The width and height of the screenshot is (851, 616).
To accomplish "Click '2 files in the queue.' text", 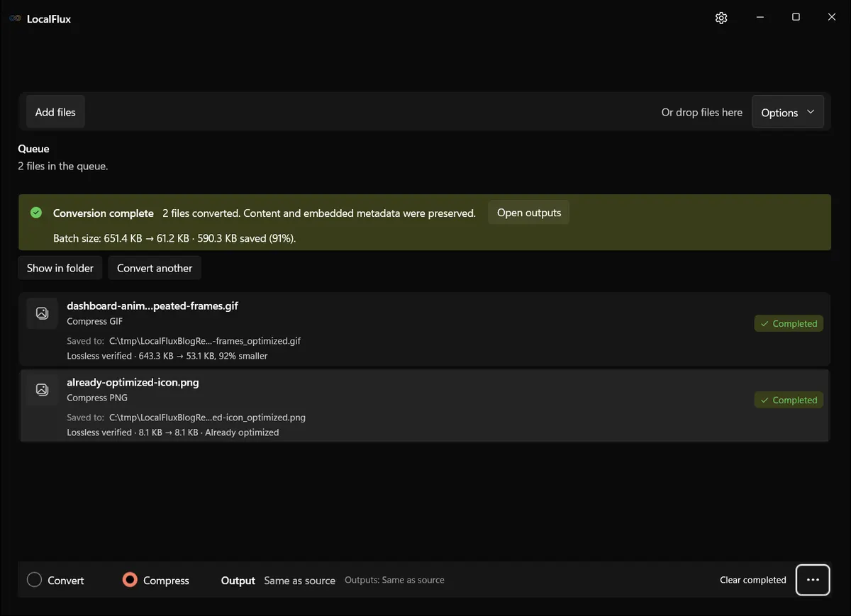I will 63,166.
